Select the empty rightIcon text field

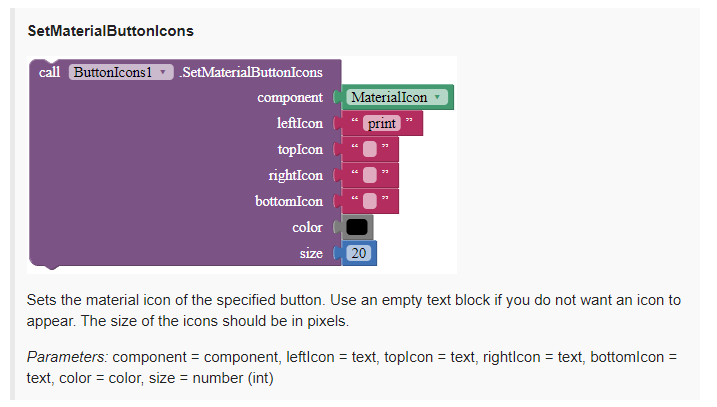click(x=370, y=176)
